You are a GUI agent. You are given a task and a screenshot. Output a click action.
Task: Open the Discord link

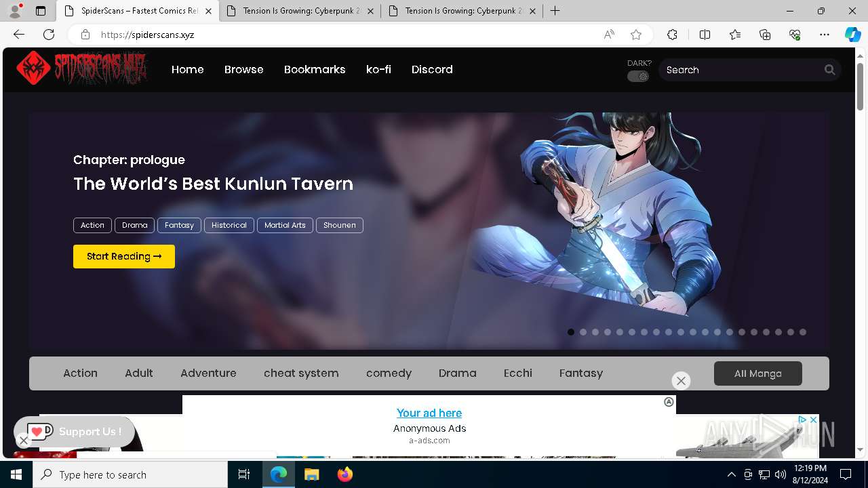click(432, 69)
